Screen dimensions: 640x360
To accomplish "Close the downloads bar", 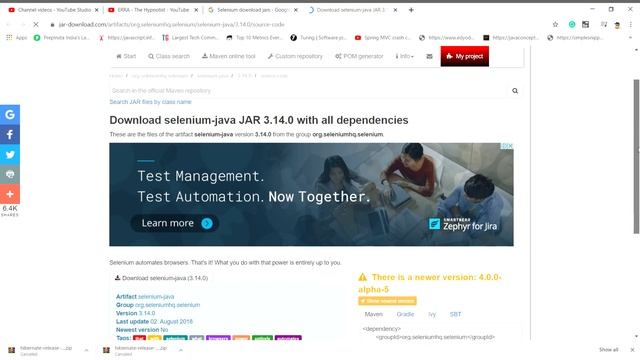I will click(632, 350).
